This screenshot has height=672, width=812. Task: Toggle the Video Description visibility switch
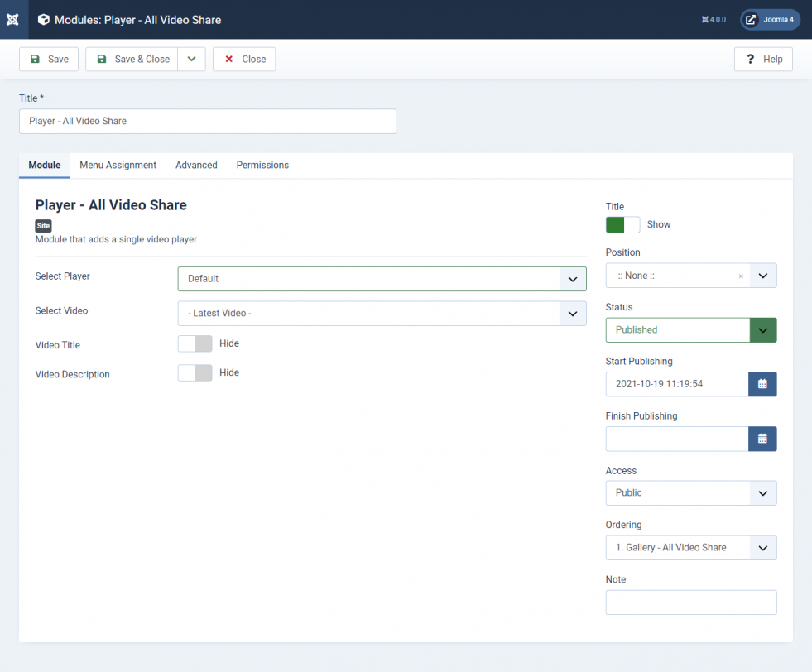[x=195, y=372]
